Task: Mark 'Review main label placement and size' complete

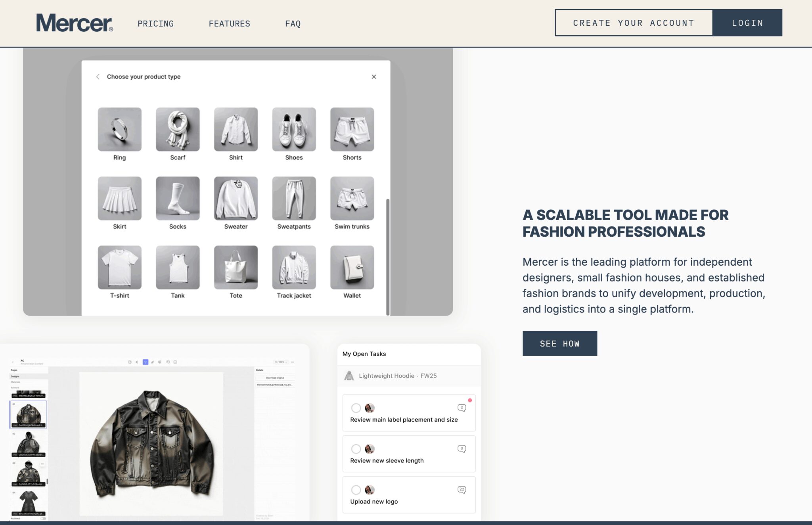Action: (x=356, y=408)
